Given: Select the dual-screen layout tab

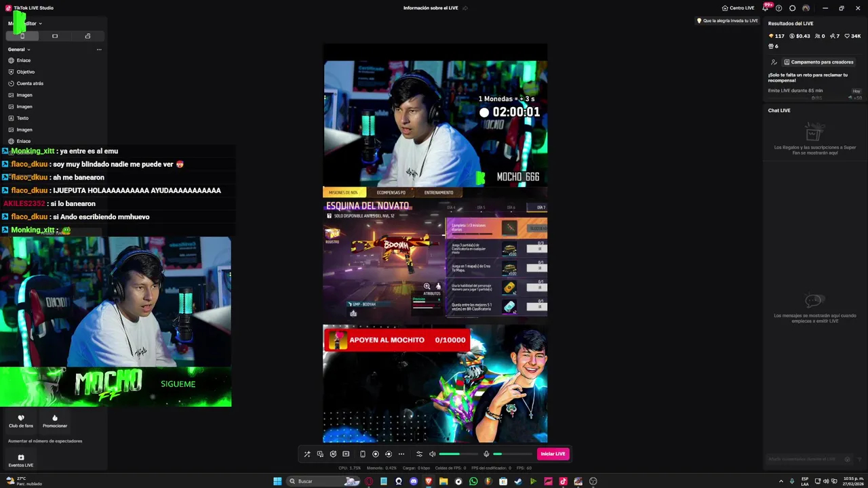Looking at the screenshot, I should (x=87, y=36).
